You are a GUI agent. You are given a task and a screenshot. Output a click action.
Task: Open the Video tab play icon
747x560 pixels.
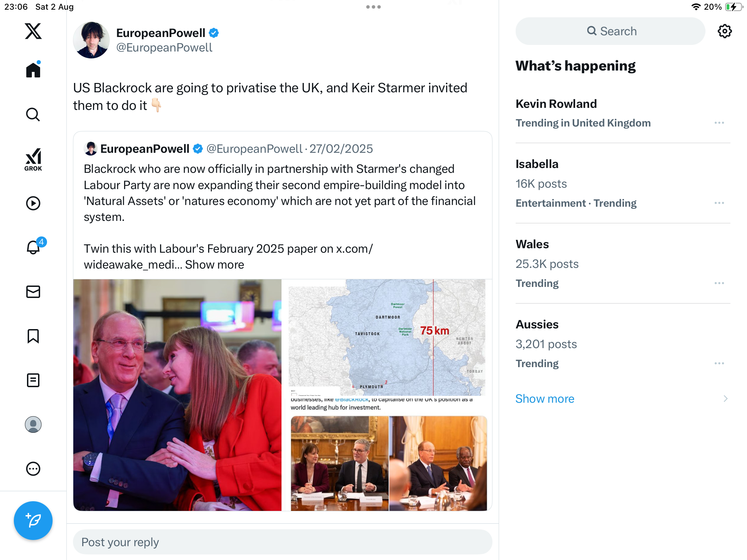pyautogui.click(x=33, y=203)
